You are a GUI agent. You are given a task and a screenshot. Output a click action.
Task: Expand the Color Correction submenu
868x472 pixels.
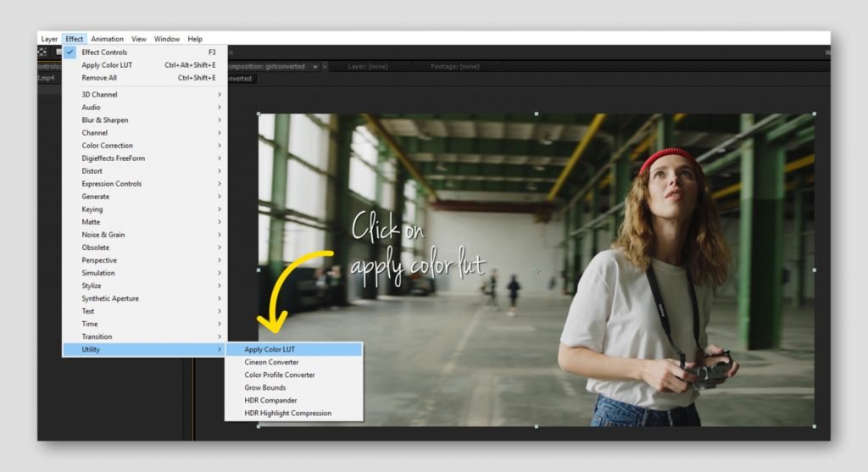[x=107, y=146]
